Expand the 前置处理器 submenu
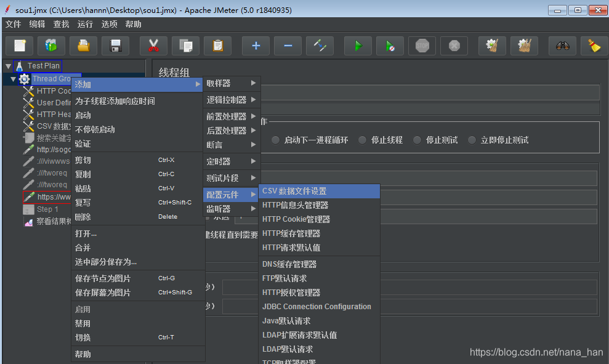The width and height of the screenshot is (609, 364). (x=232, y=116)
